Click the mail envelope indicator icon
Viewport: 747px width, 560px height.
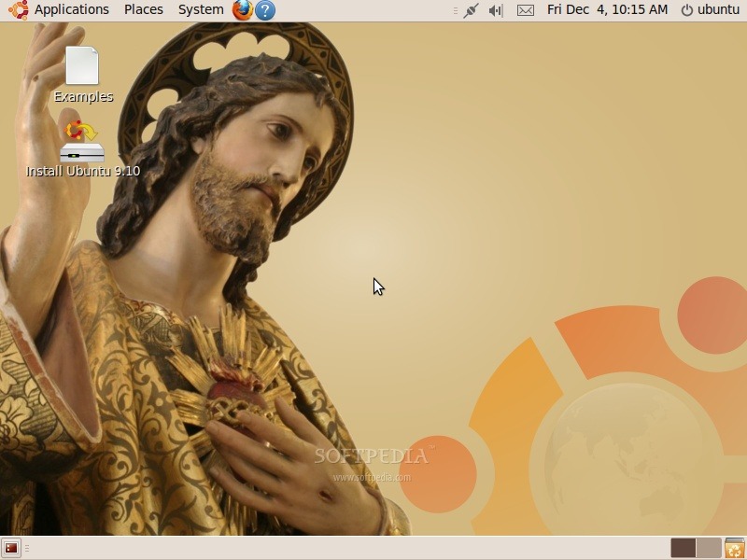[526, 10]
